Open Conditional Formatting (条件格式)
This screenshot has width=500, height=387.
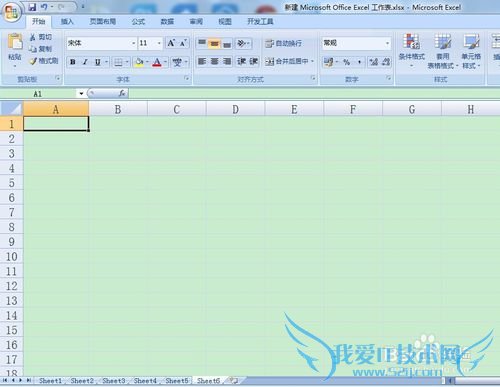tap(412, 50)
